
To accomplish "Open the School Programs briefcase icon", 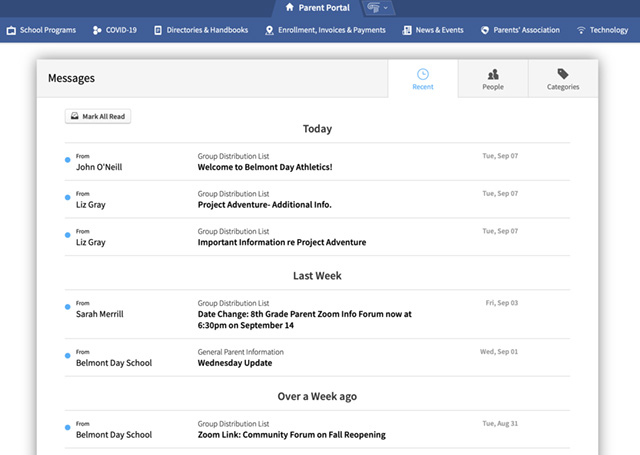I will point(11,31).
